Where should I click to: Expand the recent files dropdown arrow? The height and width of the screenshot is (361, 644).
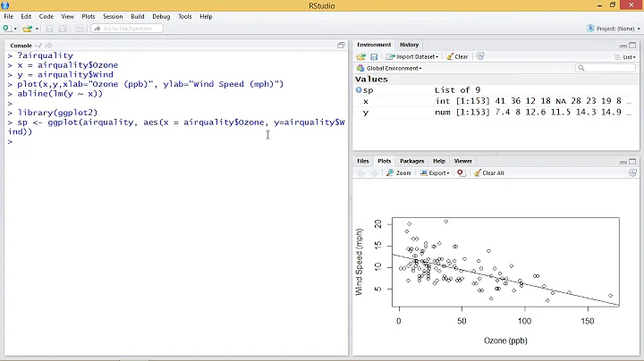[37, 29]
